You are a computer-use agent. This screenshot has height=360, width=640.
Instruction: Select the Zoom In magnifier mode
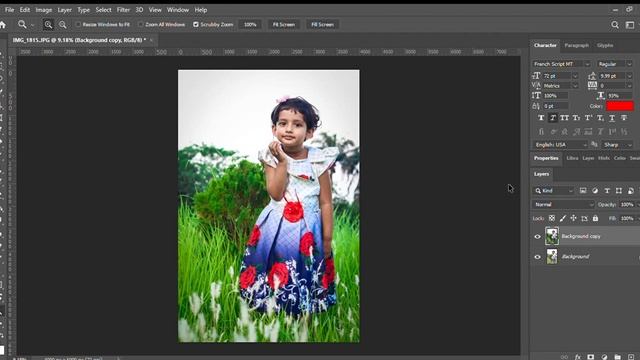pos(48,25)
